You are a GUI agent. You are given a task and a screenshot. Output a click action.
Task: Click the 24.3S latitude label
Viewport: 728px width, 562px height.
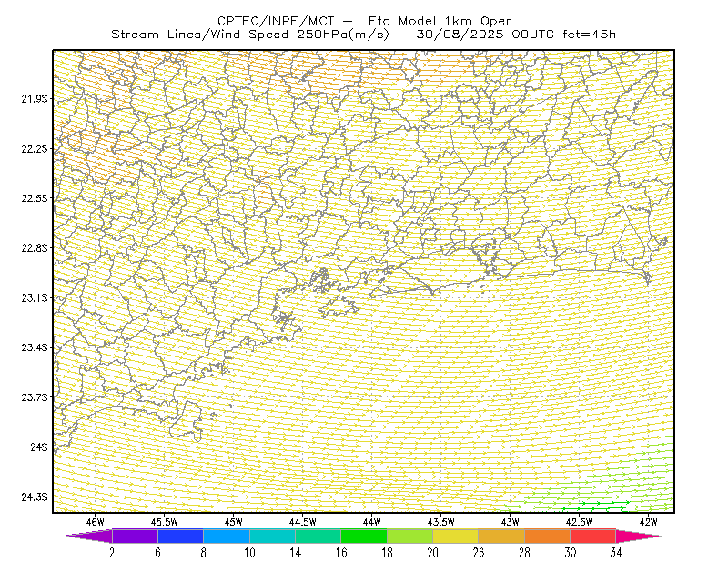coord(35,497)
